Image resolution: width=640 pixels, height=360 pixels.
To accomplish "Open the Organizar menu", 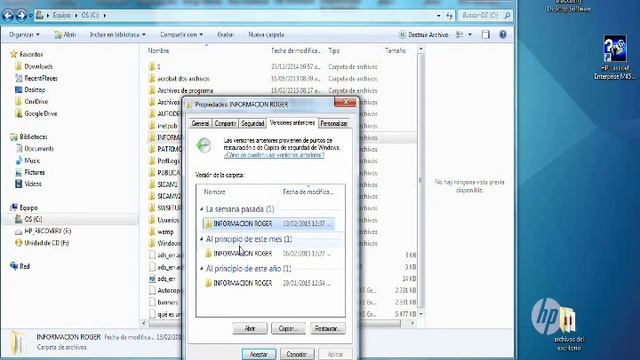I will [x=24, y=35].
